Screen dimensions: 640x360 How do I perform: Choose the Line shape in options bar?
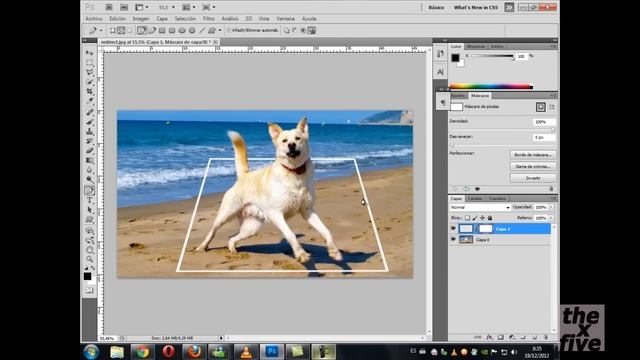coord(202,31)
